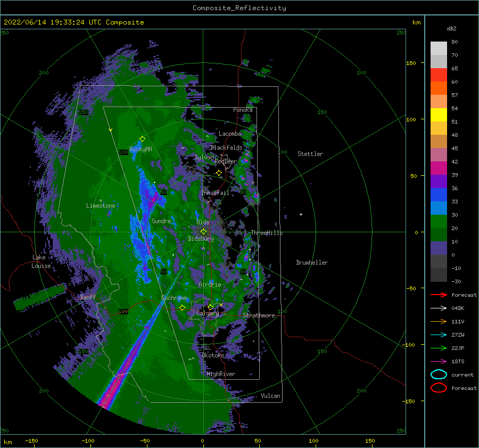Image resolution: width=479 pixels, height=448 pixels.
Task: Select the yellow 51–54 dBZ swatch
Action: pos(439,115)
